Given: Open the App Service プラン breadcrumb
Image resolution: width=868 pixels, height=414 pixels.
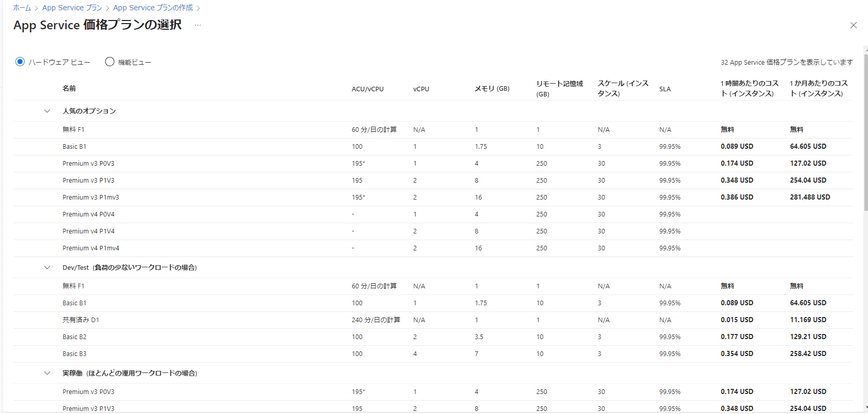Looking at the screenshot, I should (72, 8).
